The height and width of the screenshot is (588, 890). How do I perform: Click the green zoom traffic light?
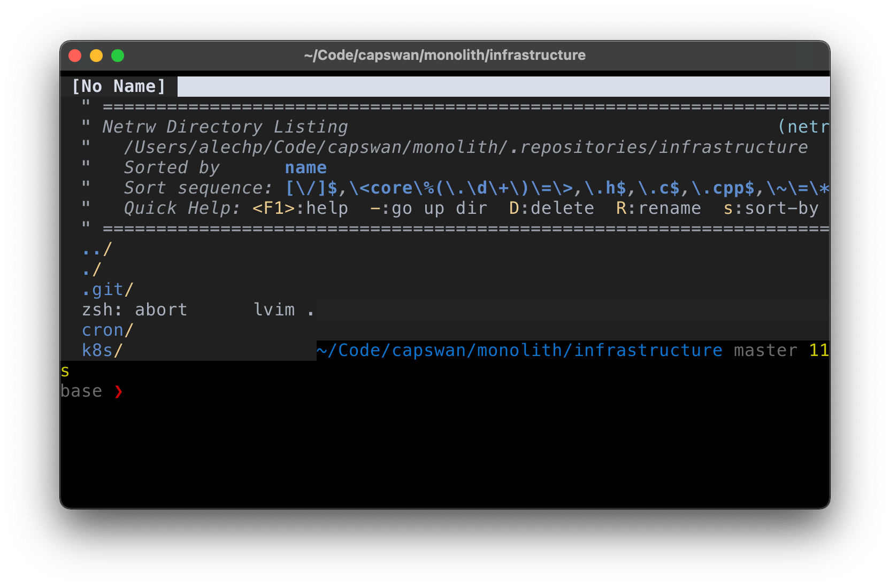click(117, 56)
